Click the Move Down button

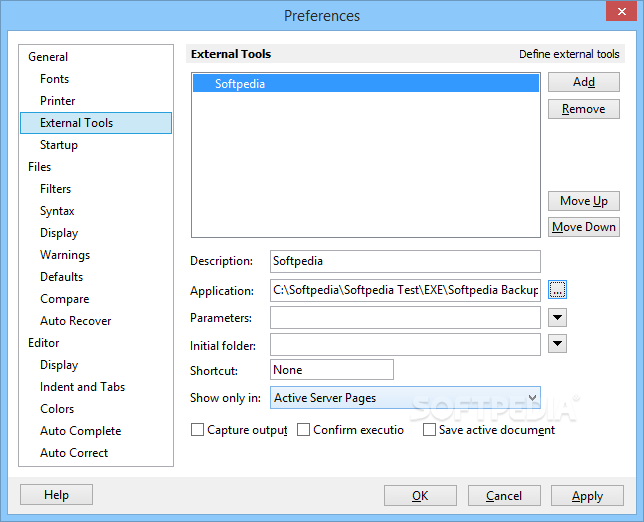tap(584, 227)
